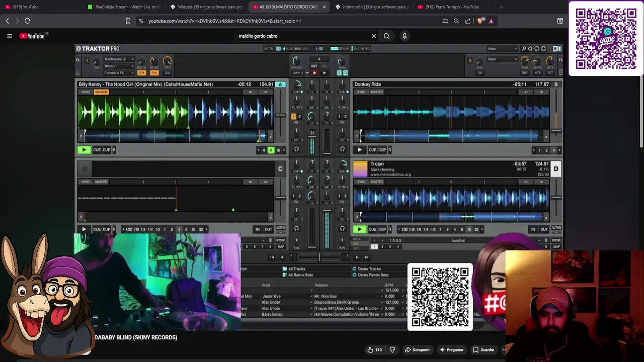Open the Mixer layout dropdown in Traktor header
Image resolution: width=644 pixels, height=362 pixels.
point(502,49)
